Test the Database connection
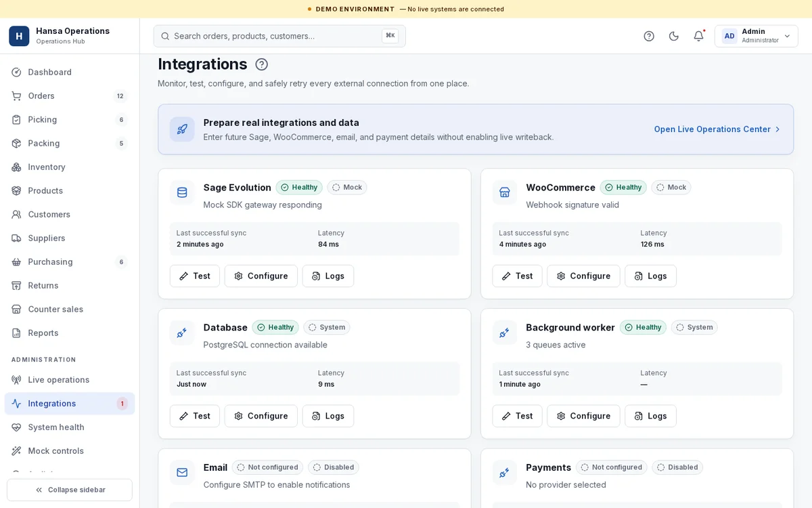The height and width of the screenshot is (508, 812). pyautogui.click(x=195, y=416)
